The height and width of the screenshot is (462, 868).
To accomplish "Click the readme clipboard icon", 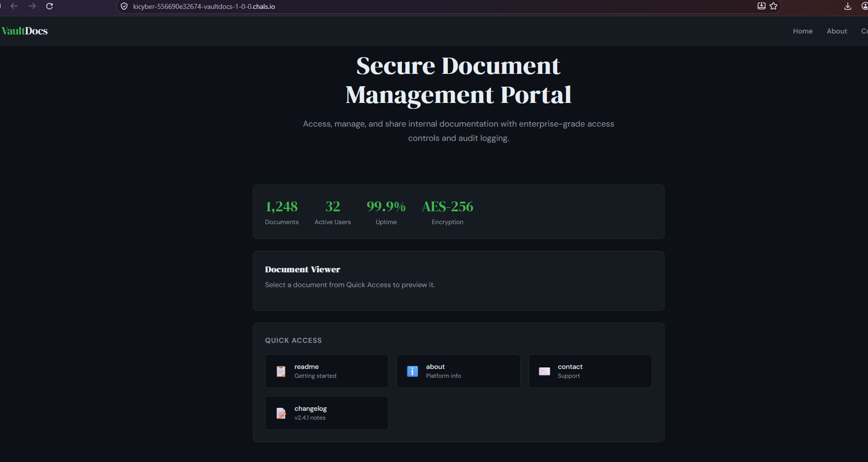I will 281,371.
